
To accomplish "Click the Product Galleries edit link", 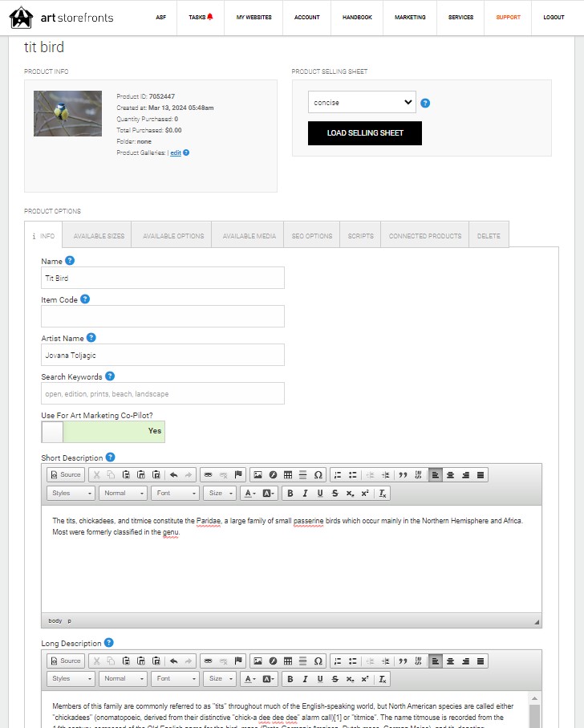I will click(176, 153).
